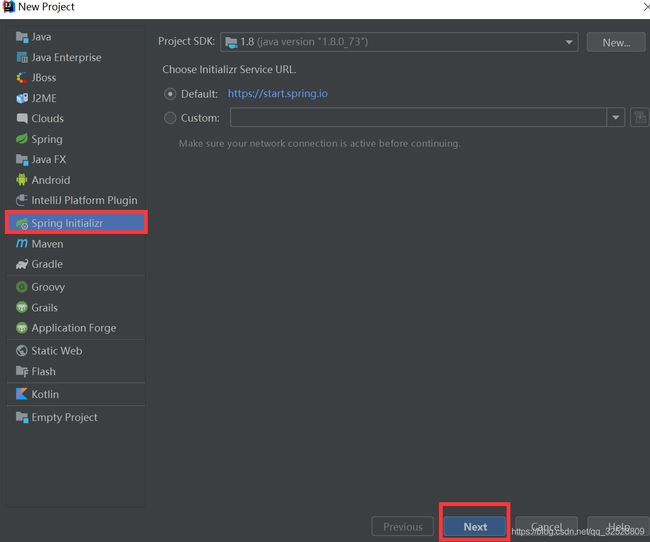Image resolution: width=650 pixels, height=542 pixels.
Task: Click the Cancel button
Action: (546, 527)
